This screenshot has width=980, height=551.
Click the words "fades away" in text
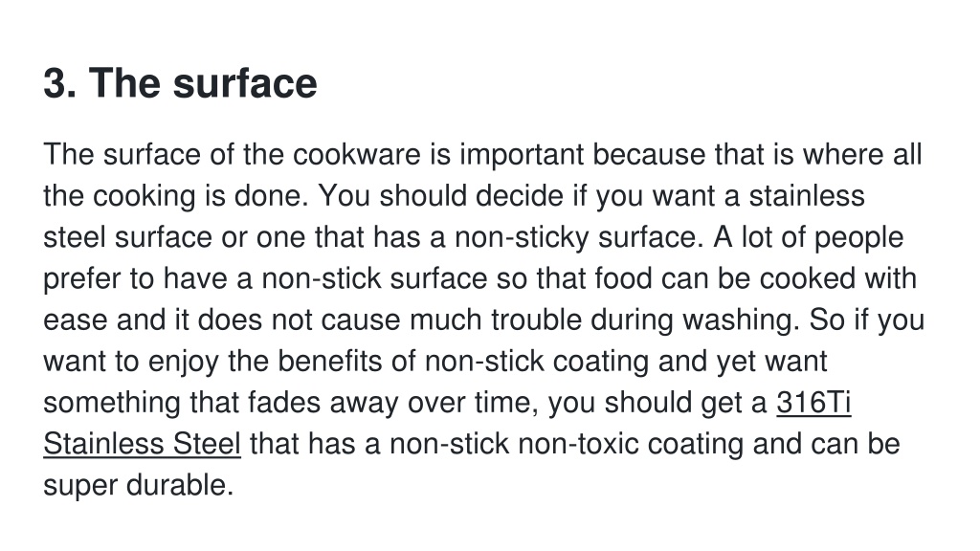[x=323, y=403]
